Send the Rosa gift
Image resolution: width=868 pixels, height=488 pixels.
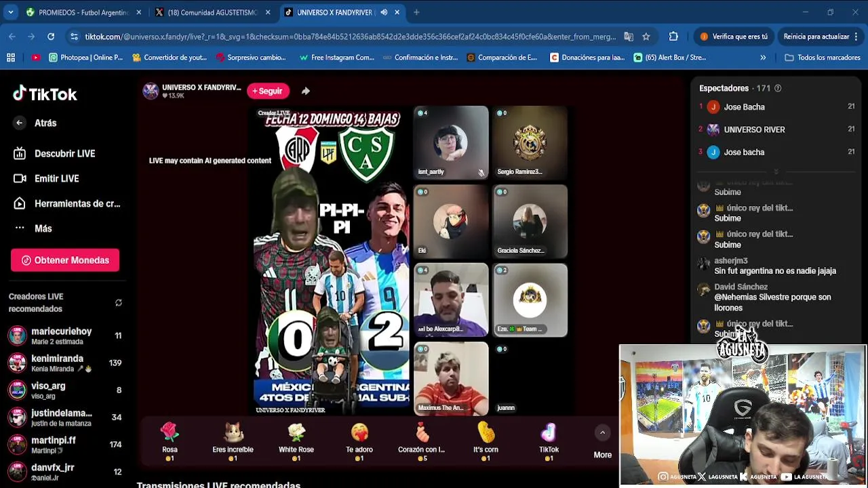(x=170, y=442)
